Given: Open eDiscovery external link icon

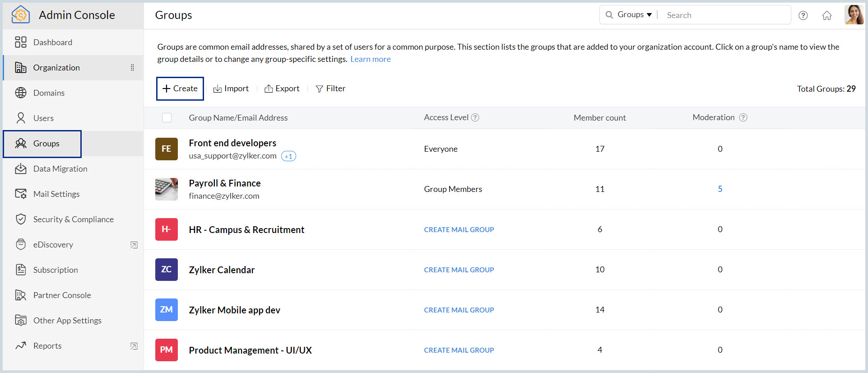Looking at the screenshot, I should tap(134, 245).
